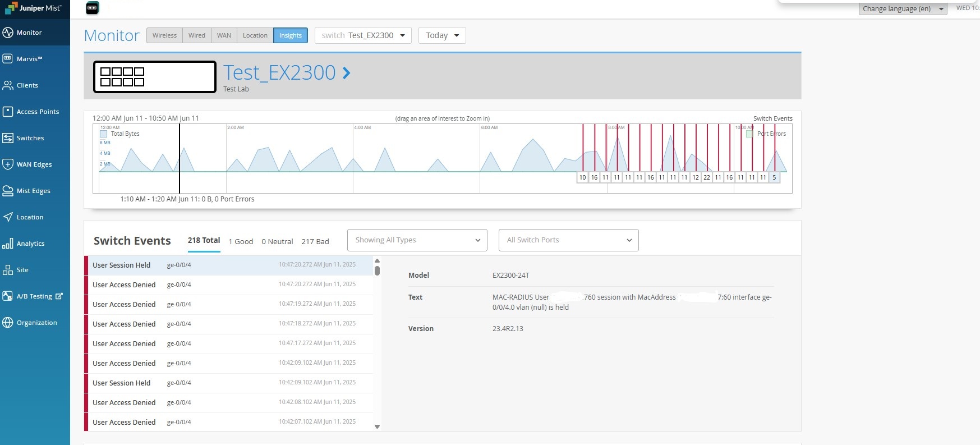
Task: Select the Insights tab
Action: pyautogui.click(x=291, y=35)
